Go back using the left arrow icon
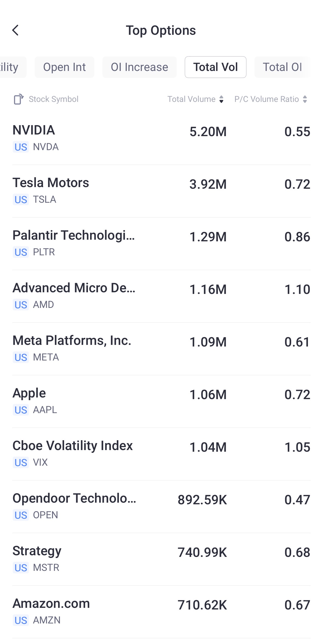This screenshot has width=323, height=644. click(16, 30)
